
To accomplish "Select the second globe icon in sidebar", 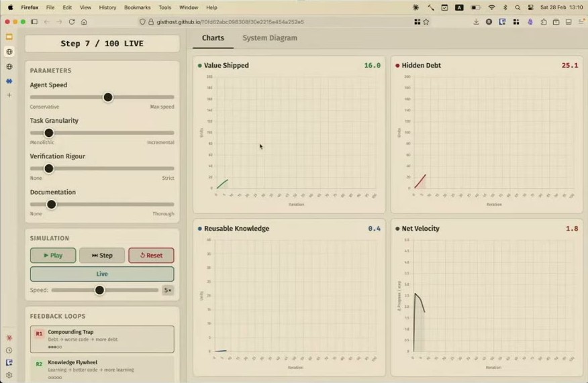I will 9,66.
